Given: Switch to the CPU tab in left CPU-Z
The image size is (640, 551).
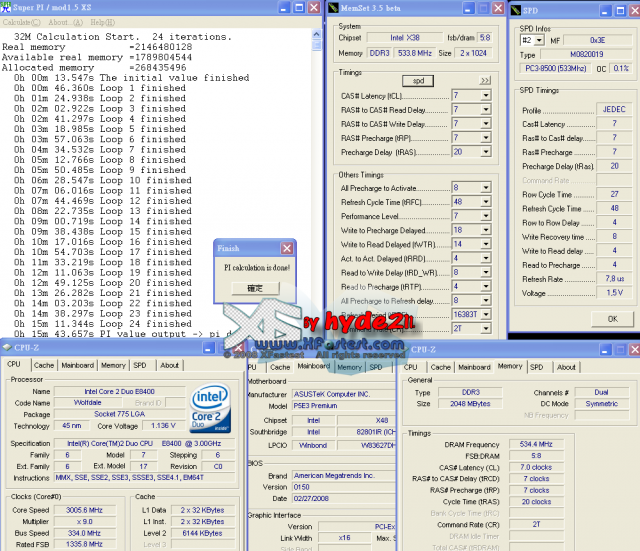Looking at the screenshot, I should [x=14, y=364].
